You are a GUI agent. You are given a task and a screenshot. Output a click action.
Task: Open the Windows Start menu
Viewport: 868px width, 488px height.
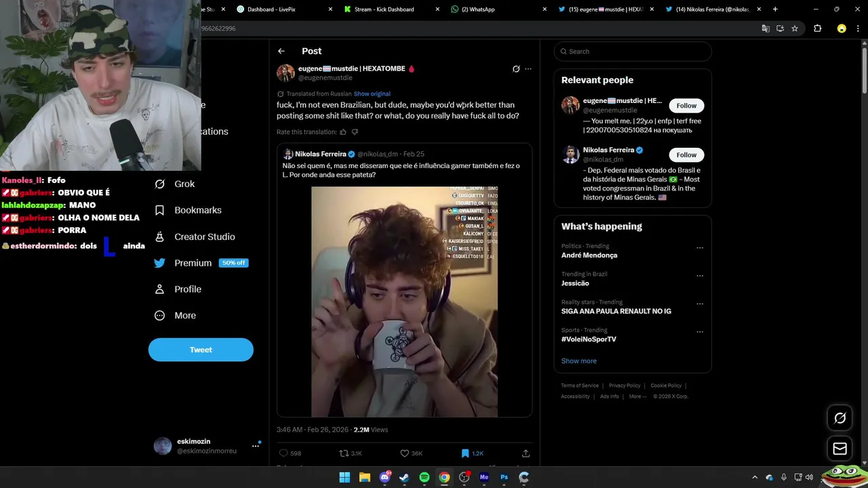click(x=344, y=477)
